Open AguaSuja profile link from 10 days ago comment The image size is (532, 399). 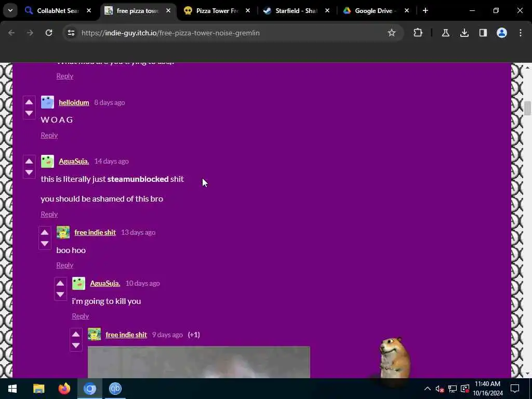[x=105, y=283]
